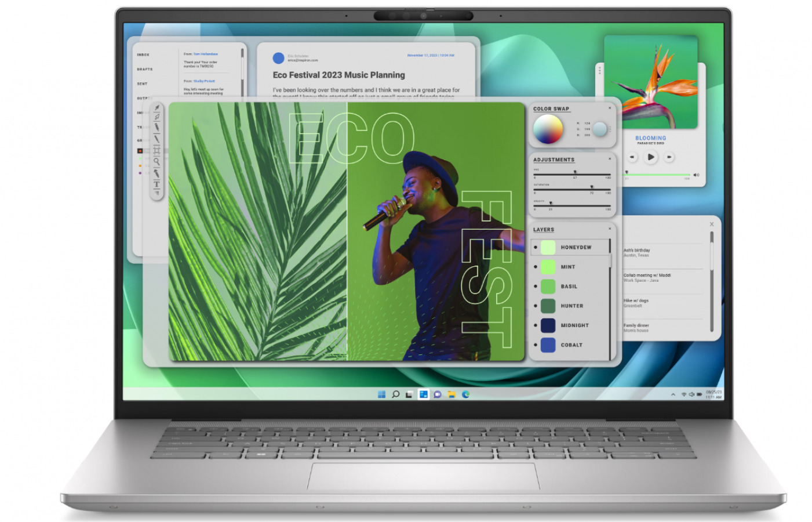812x522 pixels.
Task: Select the HUNTER layer name
Action: click(x=572, y=306)
